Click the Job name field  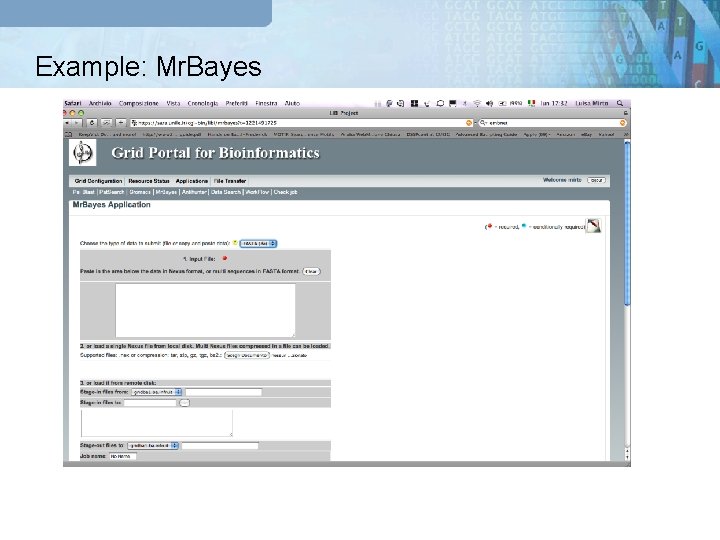pyautogui.click(x=123, y=456)
